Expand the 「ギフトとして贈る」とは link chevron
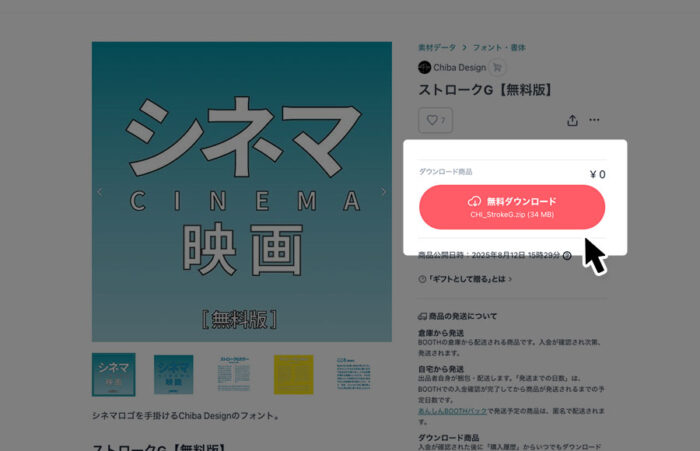The height and width of the screenshot is (451, 700). tap(510, 279)
